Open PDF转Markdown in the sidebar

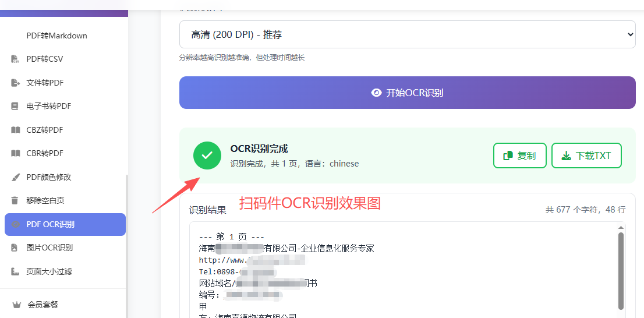tap(56, 36)
